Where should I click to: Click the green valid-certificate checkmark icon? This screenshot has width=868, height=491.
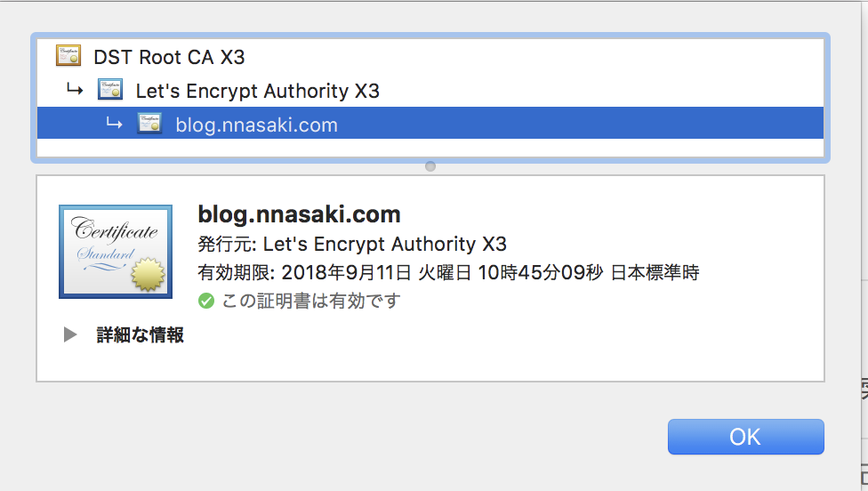(x=206, y=301)
